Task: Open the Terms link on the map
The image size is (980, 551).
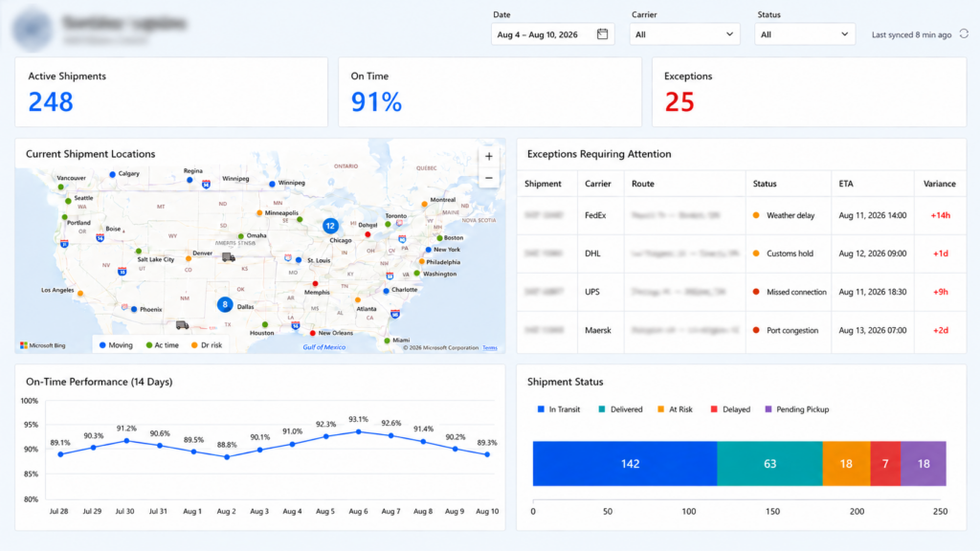Action: pyautogui.click(x=490, y=348)
